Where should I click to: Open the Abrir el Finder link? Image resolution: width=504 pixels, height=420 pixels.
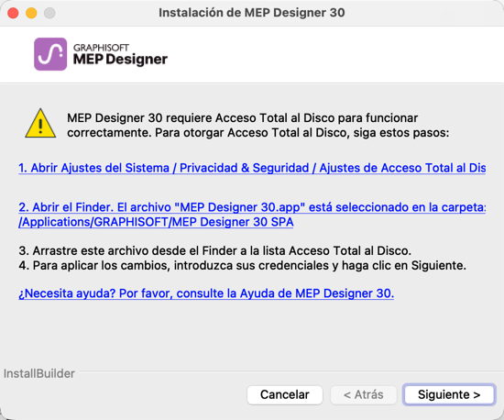[252, 215]
